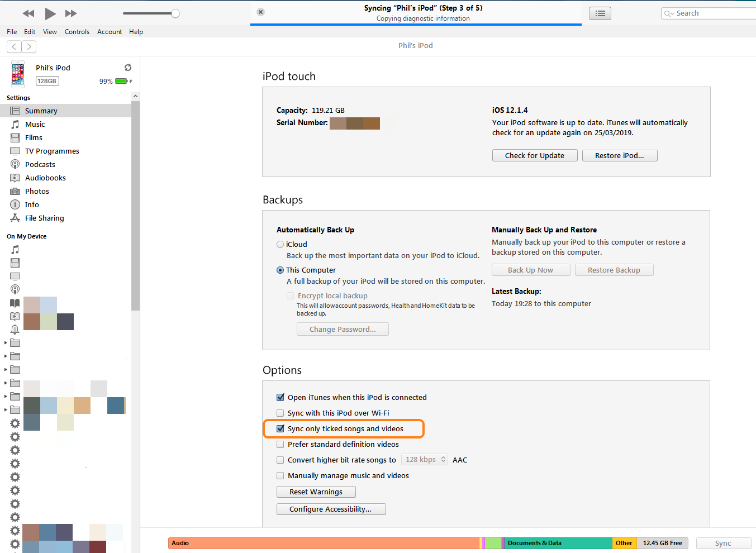Click Check for Update button
Viewport: 756px width, 553px height.
[535, 155]
